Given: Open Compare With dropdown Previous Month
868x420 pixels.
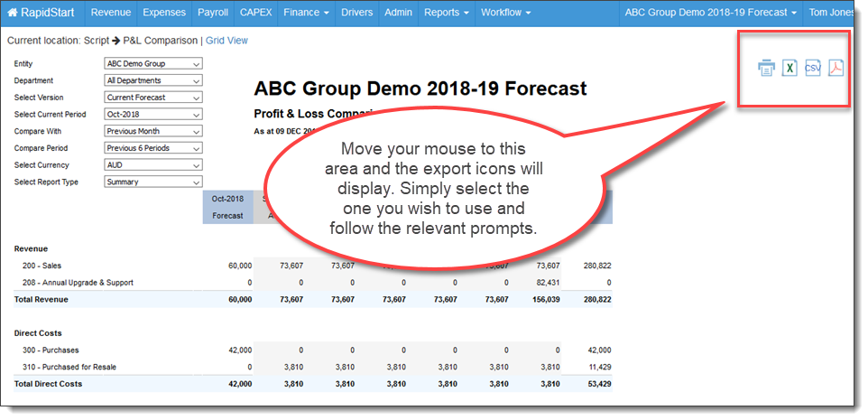Looking at the screenshot, I should (153, 131).
